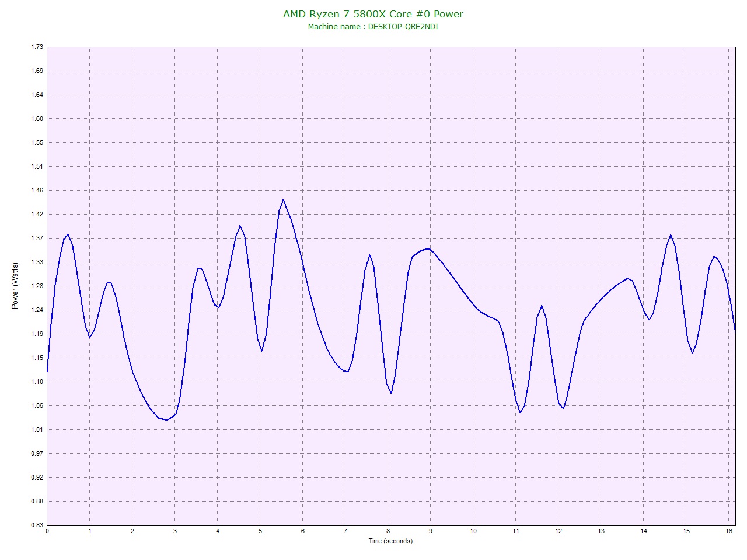
Task: Click the 1.73 y-axis value
Action: [x=37, y=47]
